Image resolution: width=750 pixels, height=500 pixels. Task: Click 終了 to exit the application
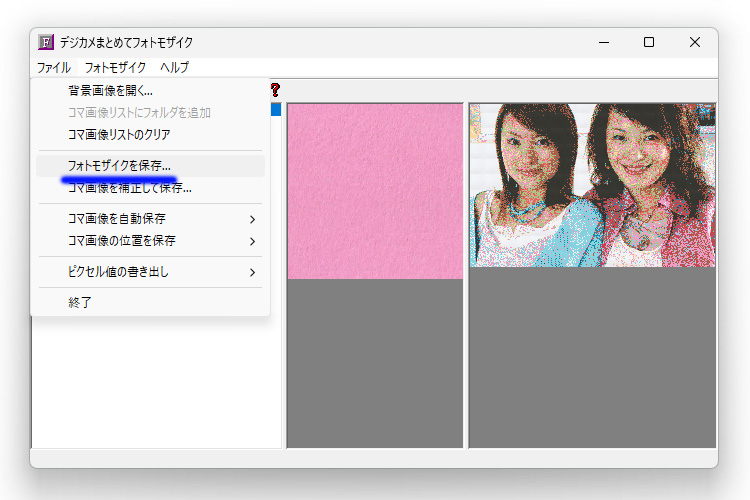click(80, 302)
